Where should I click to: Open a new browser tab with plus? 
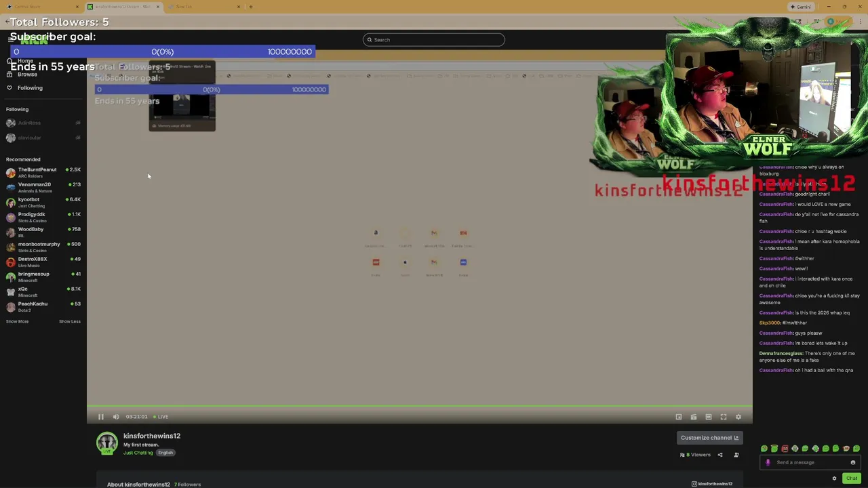250,7
